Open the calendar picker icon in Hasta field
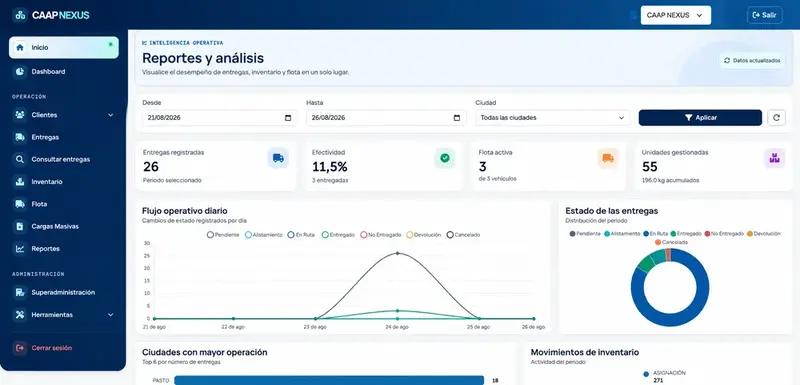The image size is (800, 385). 457,118
